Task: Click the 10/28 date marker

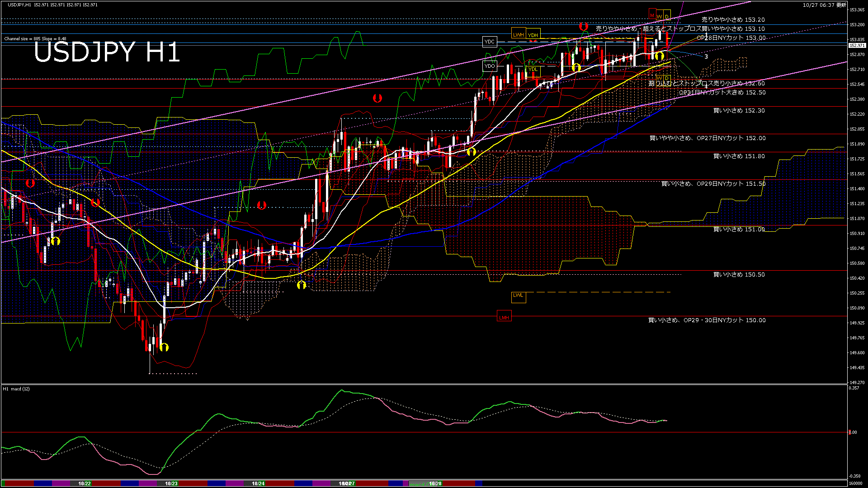Action: [x=435, y=483]
